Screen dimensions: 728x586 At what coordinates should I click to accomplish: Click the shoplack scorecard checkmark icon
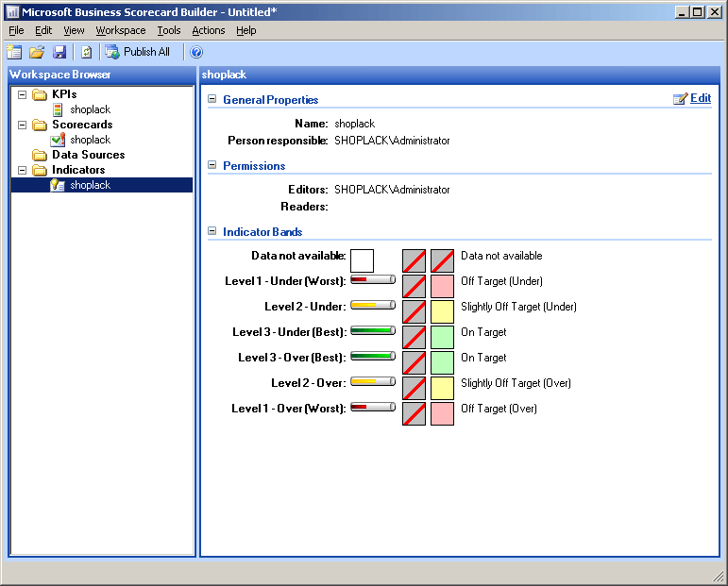point(58,140)
